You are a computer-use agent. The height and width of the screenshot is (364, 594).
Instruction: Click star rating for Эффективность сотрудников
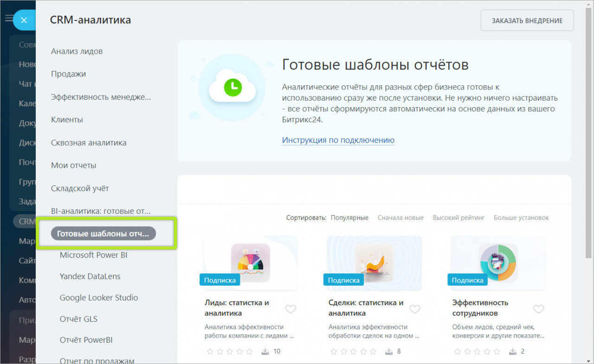[477, 351]
